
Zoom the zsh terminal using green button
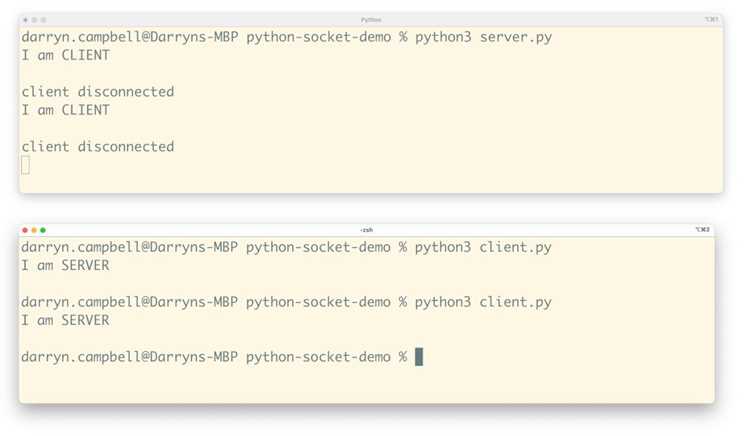point(43,230)
